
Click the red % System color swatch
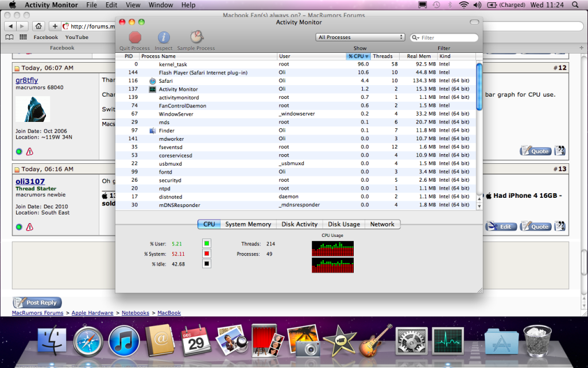pos(207,254)
